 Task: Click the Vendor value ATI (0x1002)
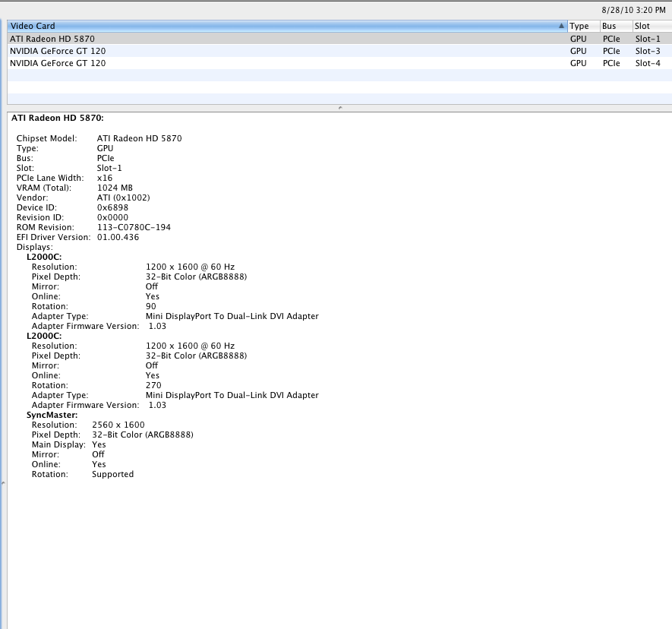tap(124, 198)
